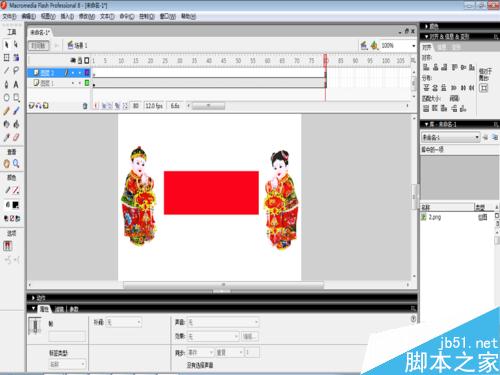Click the Add Motion Guide icon
500x375 pixels.
tap(39, 106)
